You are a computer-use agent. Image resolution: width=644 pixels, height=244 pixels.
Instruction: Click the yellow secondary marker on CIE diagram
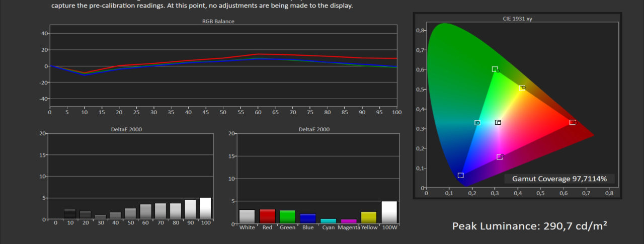pos(522,88)
